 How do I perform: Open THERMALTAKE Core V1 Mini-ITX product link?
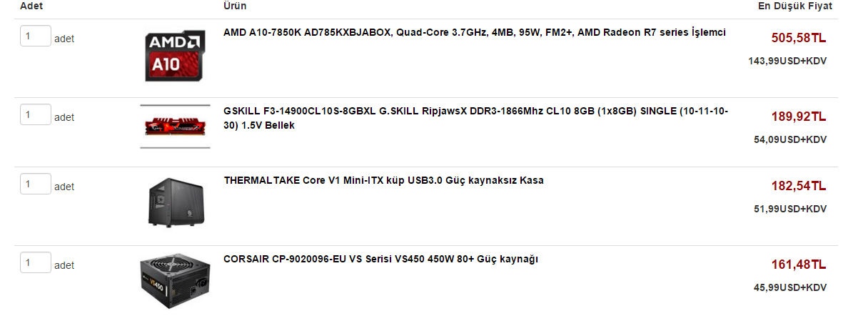(383, 180)
